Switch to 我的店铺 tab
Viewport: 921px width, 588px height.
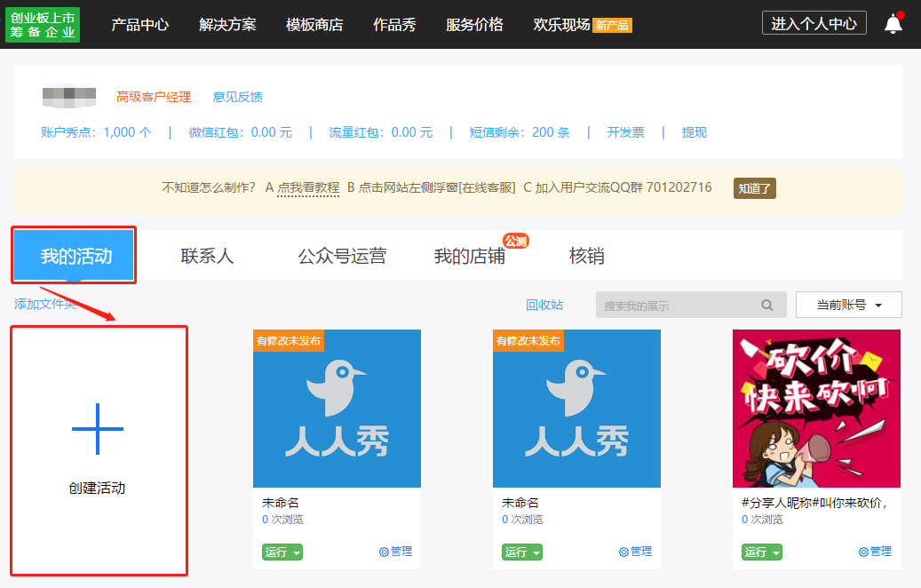pyautogui.click(x=470, y=256)
